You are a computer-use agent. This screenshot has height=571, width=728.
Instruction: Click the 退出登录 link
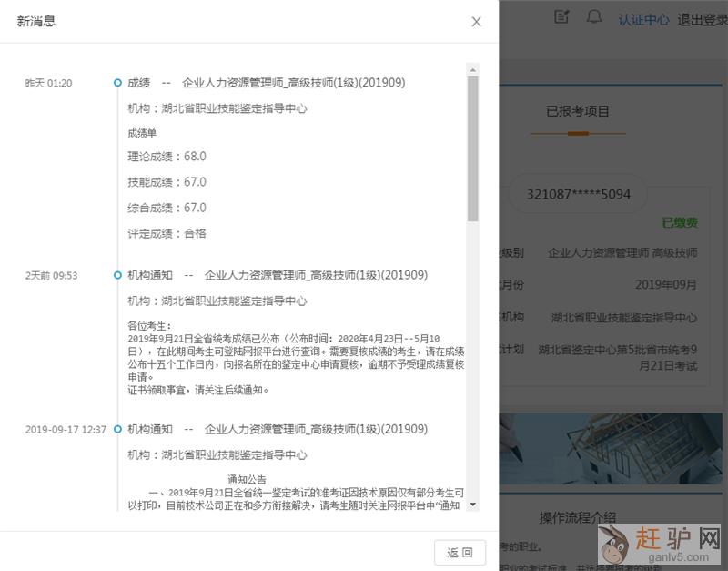click(x=703, y=19)
